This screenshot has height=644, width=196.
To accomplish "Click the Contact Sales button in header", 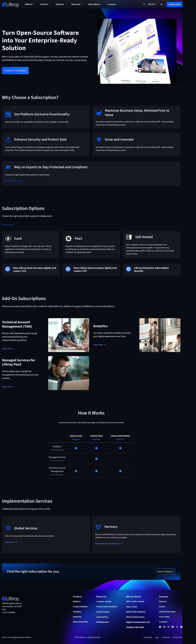I will pyautogui.click(x=174, y=4).
